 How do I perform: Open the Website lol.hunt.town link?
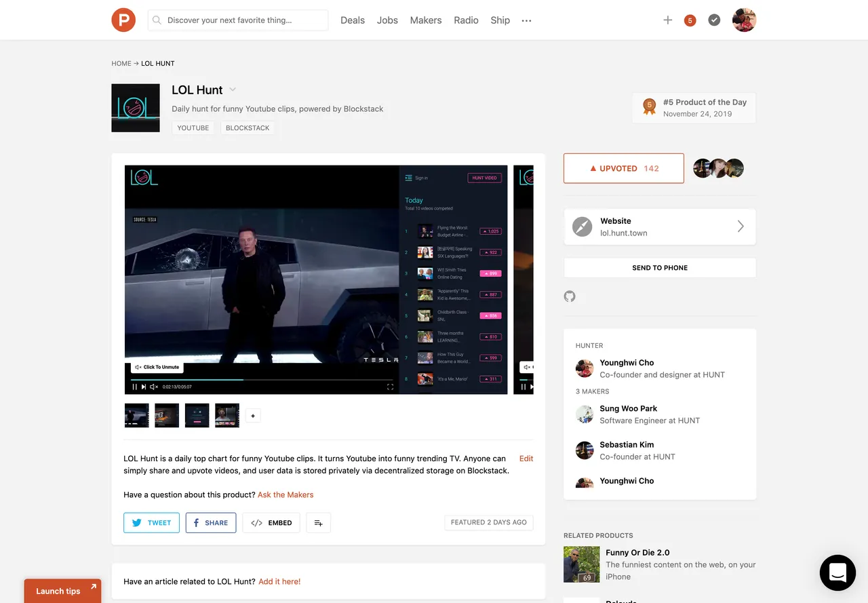pyautogui.click(x=660, y=227)
